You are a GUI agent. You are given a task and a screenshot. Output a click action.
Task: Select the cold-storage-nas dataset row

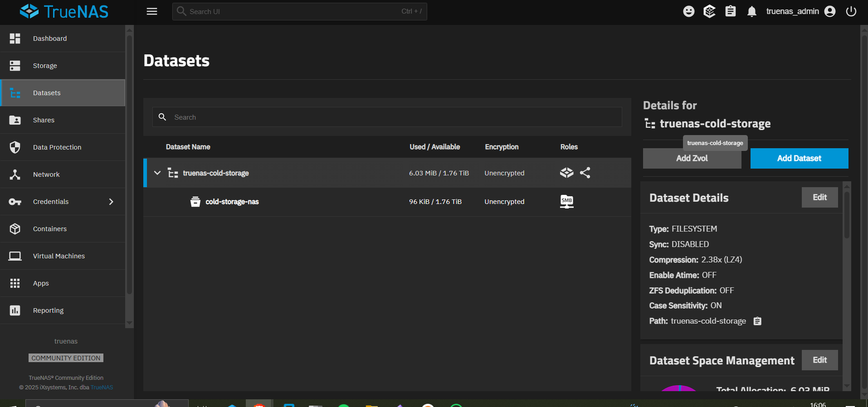[387, 202]
